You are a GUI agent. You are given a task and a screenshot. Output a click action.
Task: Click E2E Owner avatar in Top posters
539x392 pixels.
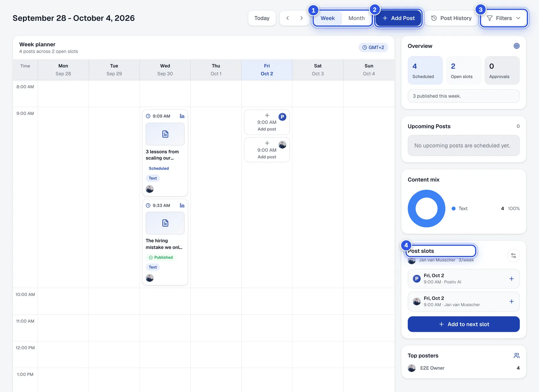coord(412,368)
